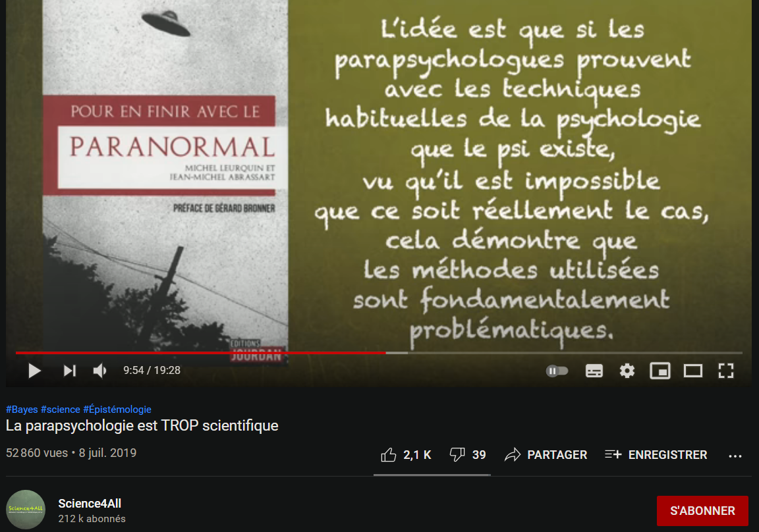The image size is (759, 532).
Task: Click the Science4All channel avatar
Action: [26, 509]
